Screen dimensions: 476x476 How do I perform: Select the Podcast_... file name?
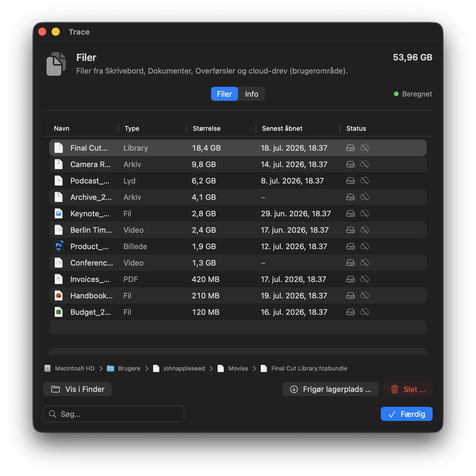(90, 181)
